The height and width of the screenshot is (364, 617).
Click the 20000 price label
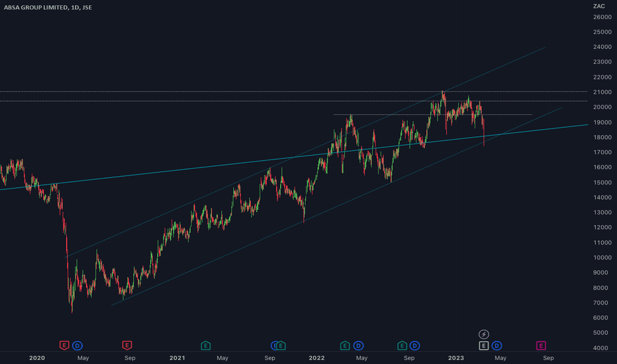(602, 107)
